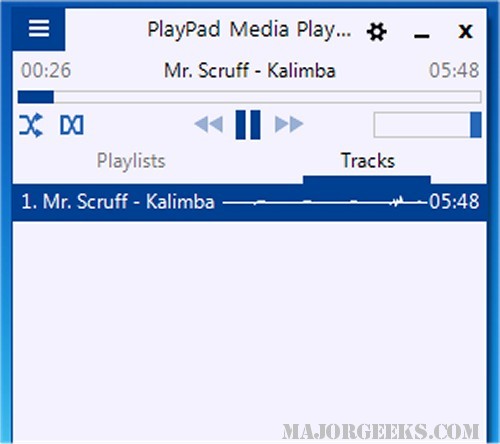Click the waveform in the track row
Screen dimensions: 500x444
325,202
